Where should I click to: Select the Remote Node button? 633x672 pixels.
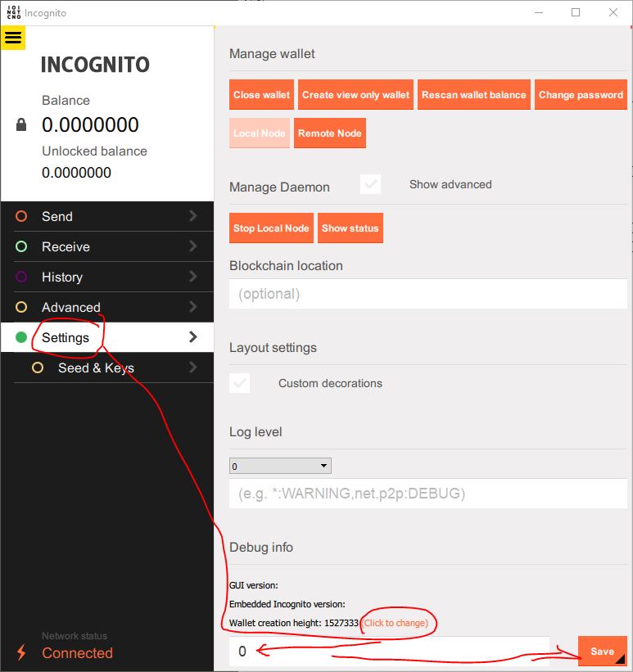click(x=330, y=133)
